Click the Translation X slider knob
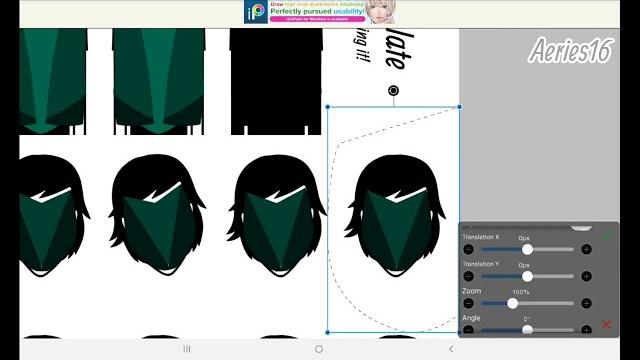The width and height of the screenshot is (640, 360). pos(527,249)
